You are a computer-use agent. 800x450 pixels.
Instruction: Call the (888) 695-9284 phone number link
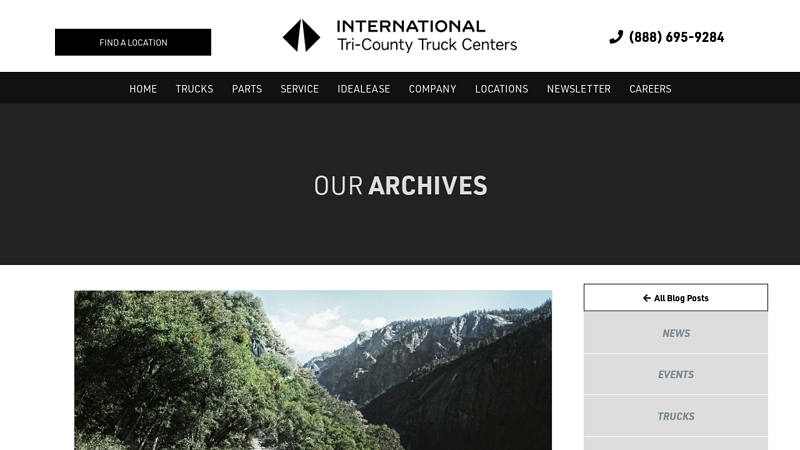[676, 37]
